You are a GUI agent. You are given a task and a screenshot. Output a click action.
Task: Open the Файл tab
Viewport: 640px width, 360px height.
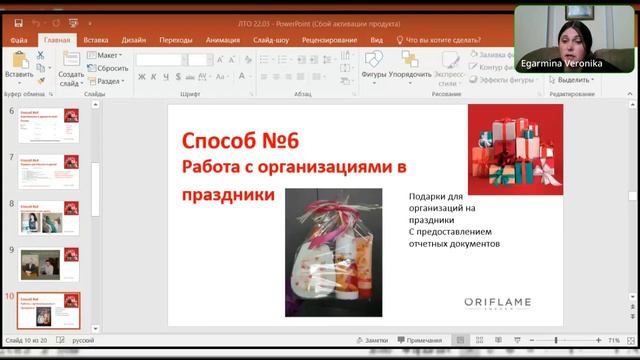19,40
